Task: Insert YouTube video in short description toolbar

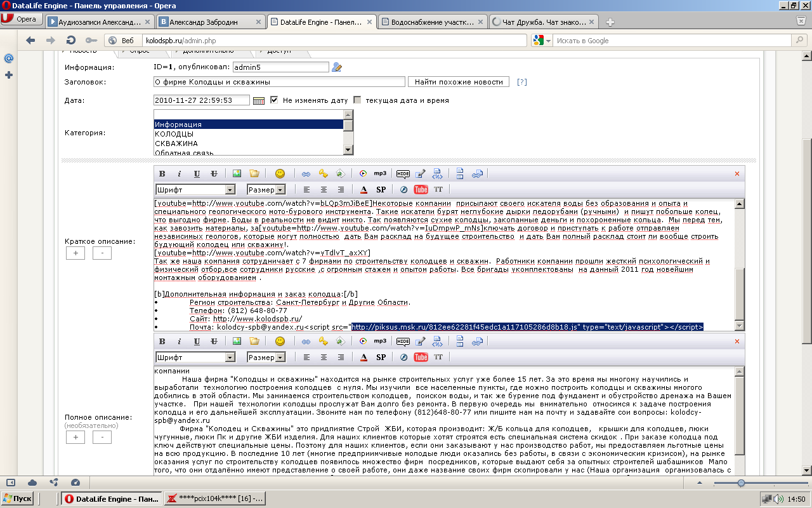Action: tap(421, 189)
